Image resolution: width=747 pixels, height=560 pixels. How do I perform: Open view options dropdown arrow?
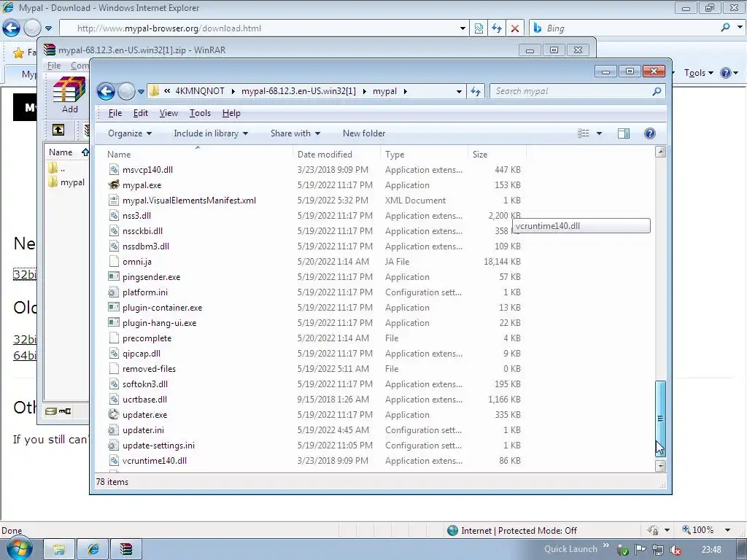point(599,133)
